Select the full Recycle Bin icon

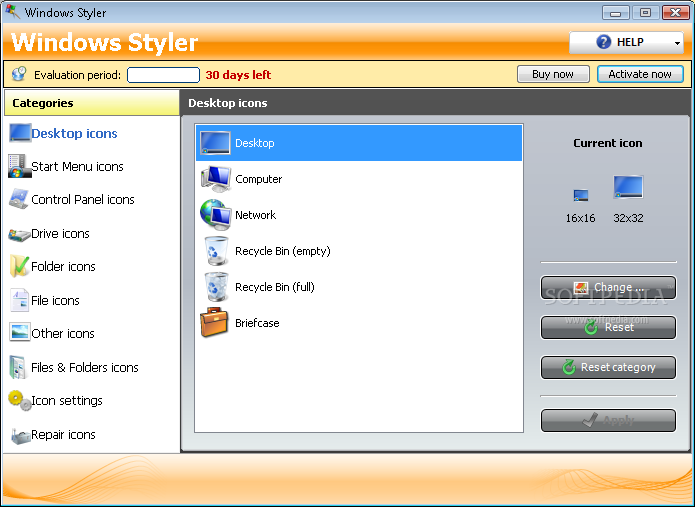(216, 287)
